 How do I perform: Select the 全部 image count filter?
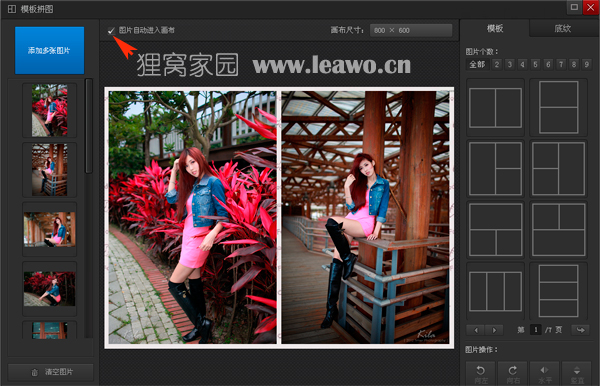coord(477,64)
